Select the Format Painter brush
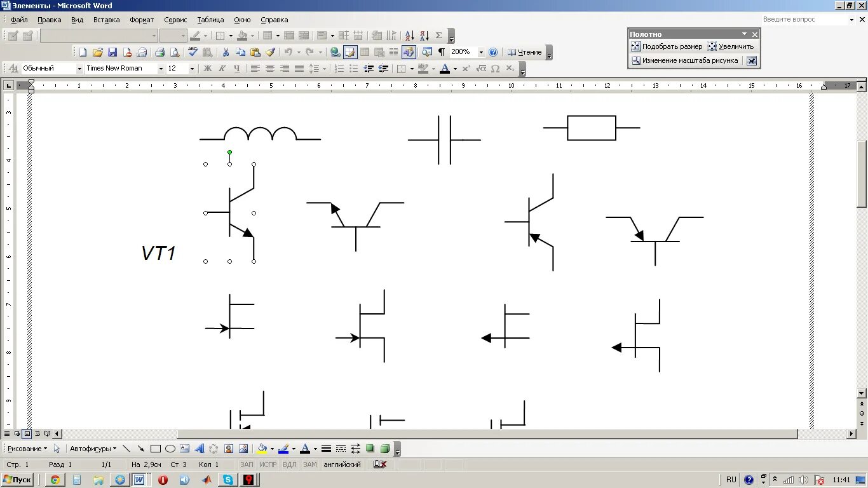The image size is (868, 488). pos(270,53)
